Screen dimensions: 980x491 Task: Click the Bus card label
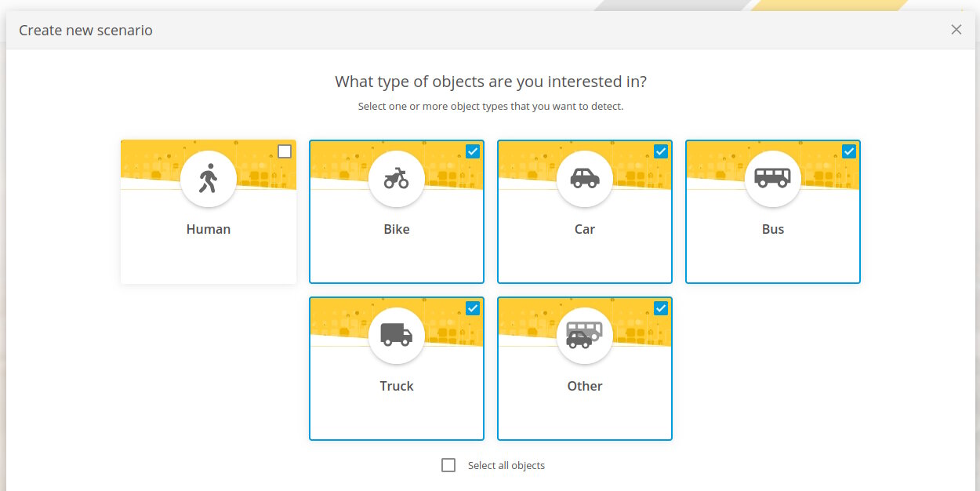pyautogui.click(x=773, y=229)
